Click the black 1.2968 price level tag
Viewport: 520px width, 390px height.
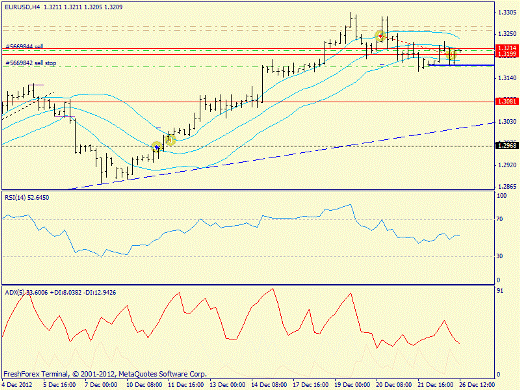[x=507, y=145]
